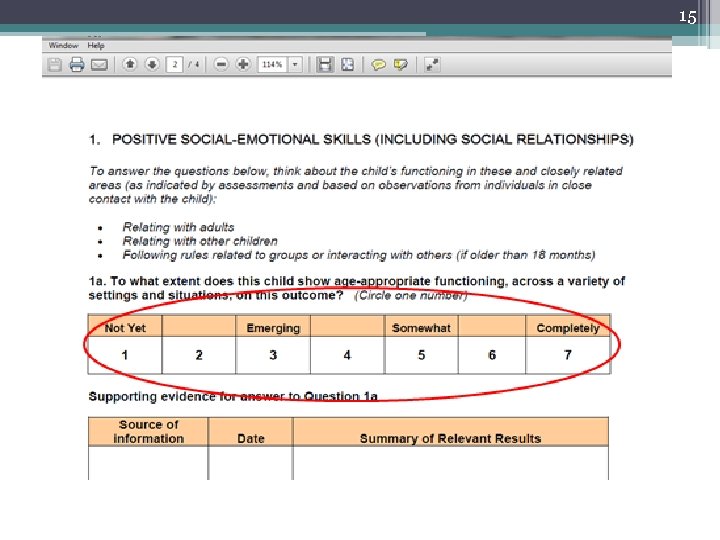
Task: Click the zoom out minus icon
Action: point(221,64)
